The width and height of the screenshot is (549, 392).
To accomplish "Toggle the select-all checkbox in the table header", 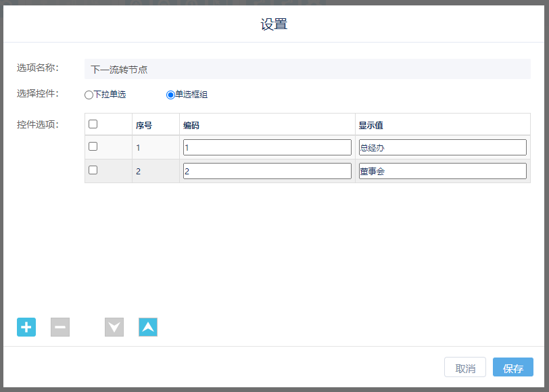I will [93, 124].
